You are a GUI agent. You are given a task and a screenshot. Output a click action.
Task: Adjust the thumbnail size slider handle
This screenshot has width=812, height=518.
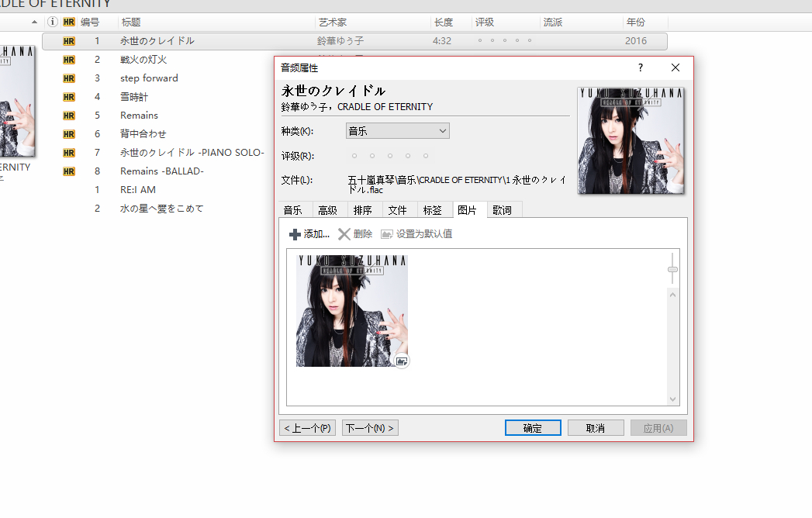672,269
